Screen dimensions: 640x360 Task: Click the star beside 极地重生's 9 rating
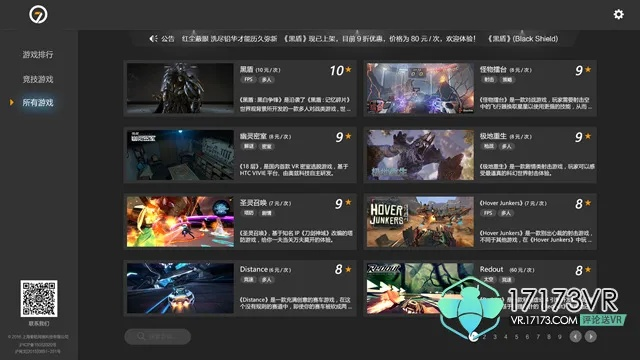(588, 136)
